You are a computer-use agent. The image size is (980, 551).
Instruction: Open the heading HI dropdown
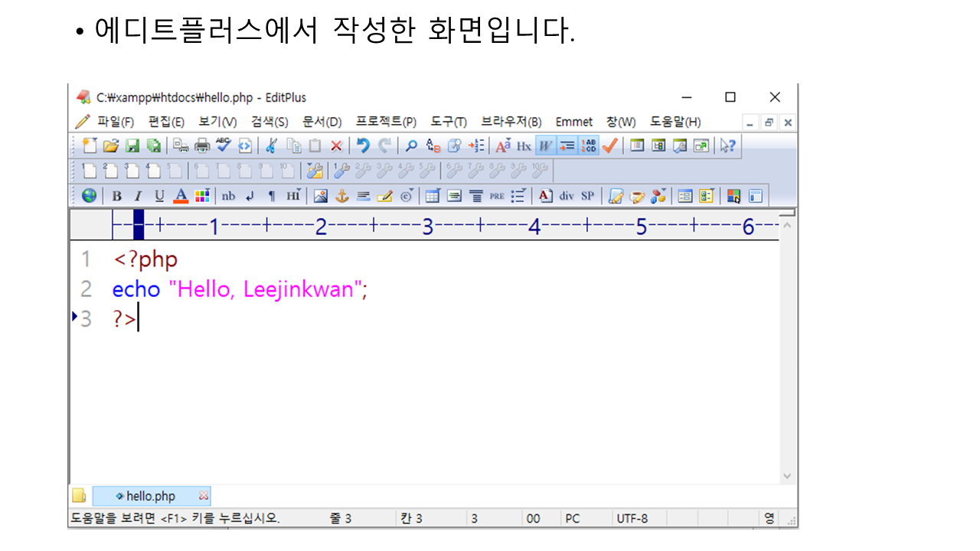pos(293,196)
